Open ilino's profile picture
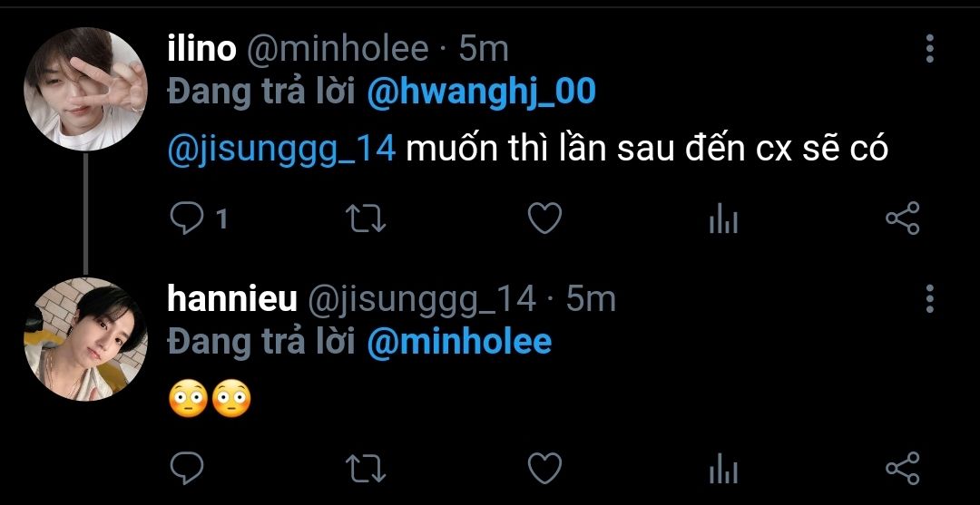 click(x=84, y=89)
